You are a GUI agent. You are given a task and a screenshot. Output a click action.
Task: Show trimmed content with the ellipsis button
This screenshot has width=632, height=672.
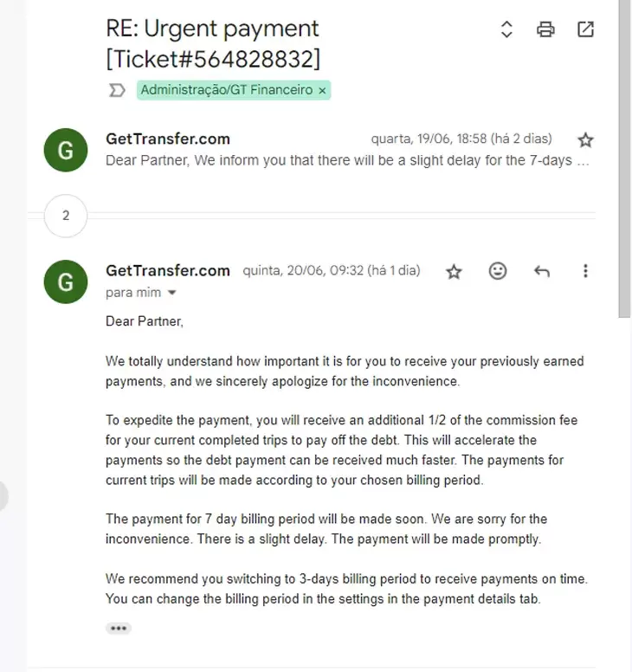coord(119,628)
